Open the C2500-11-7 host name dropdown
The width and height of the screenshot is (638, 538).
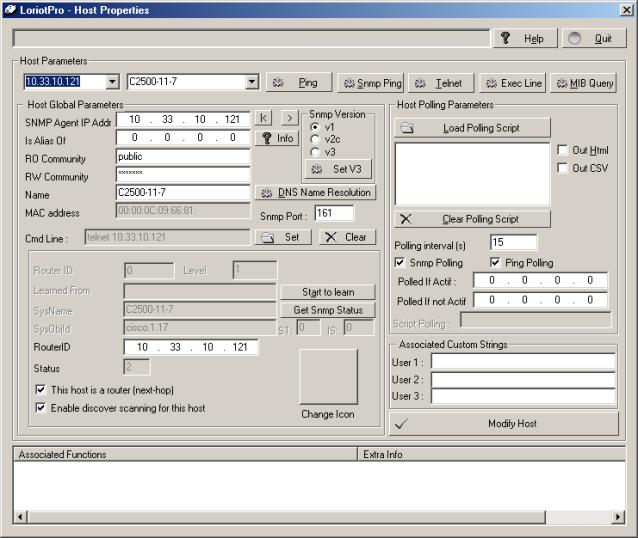(x=251, y=82)
